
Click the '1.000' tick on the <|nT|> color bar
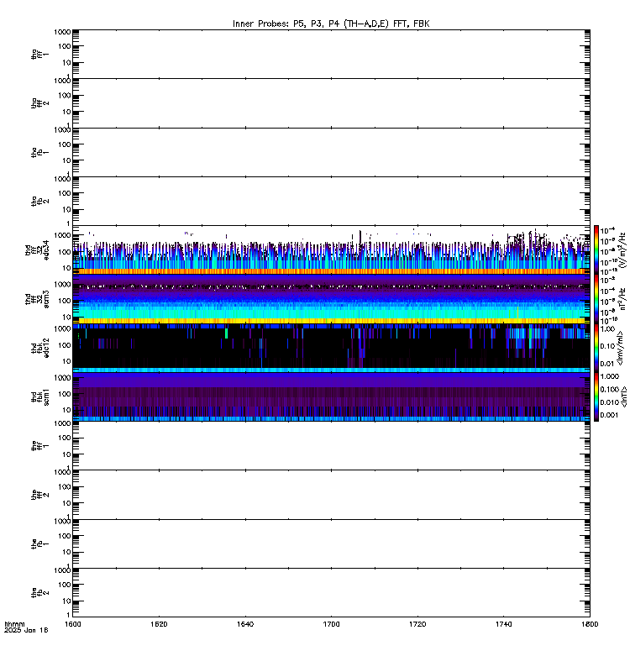tap(609, 376)
